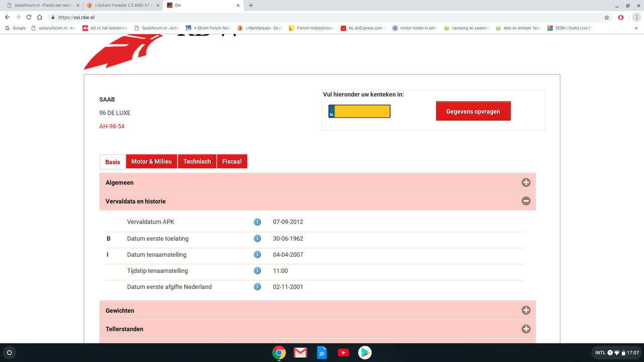Open the V-Strom Forum bookmark

[208, 28]
